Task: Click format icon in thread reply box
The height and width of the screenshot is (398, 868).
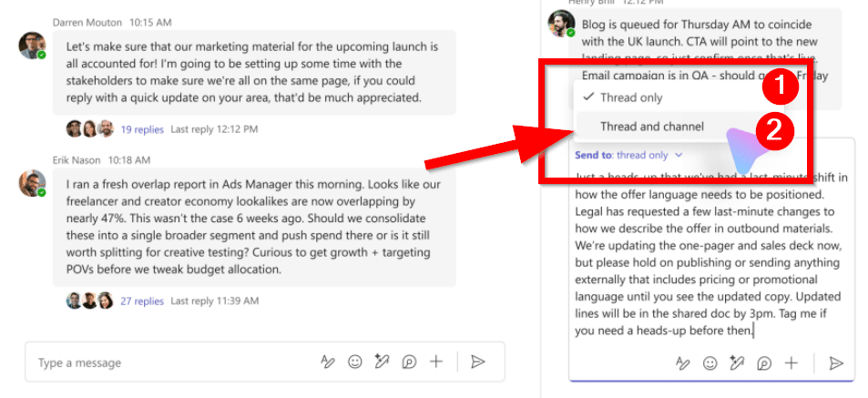Action: 682,362
